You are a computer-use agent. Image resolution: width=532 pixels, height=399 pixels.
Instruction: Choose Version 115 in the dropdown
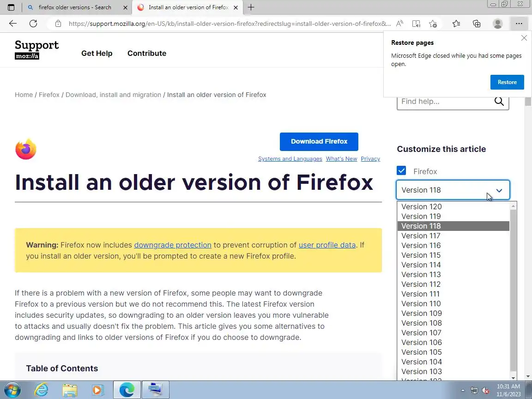(x=453, y=255)
